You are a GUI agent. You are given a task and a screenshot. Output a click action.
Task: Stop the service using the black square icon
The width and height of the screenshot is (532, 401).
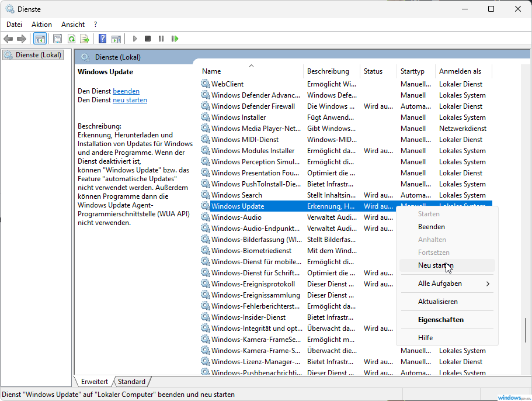[x=147, y=39]
